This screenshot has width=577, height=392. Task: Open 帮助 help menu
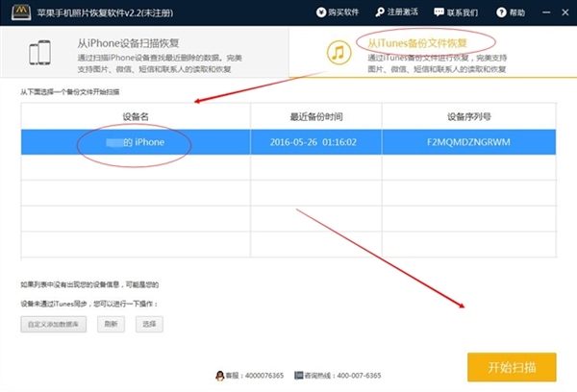click(511, 12)
